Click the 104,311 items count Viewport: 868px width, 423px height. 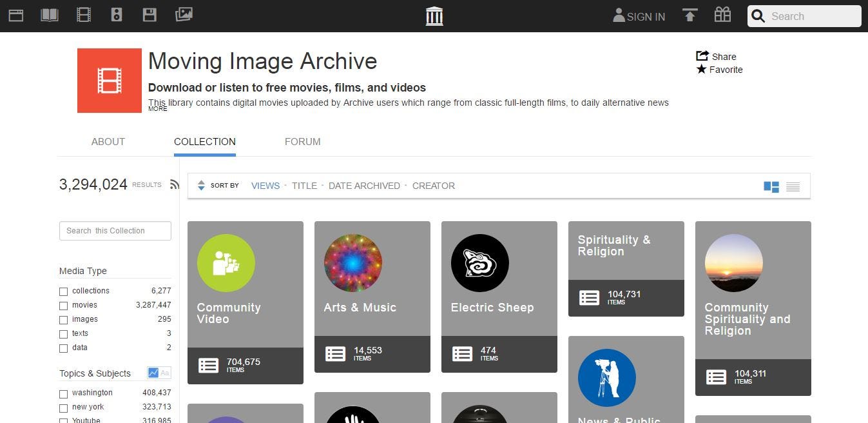pyautogui.click(x=751, y=373)
